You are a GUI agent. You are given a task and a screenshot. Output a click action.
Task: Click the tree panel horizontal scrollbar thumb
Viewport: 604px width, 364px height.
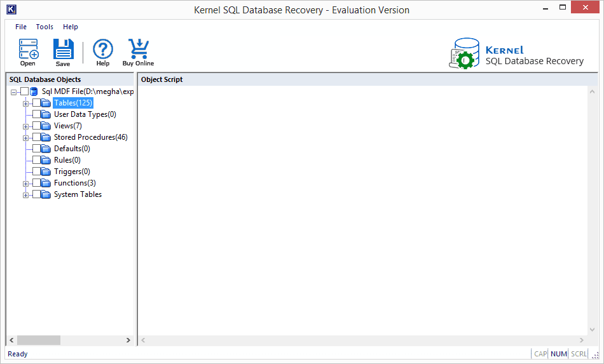[39, 340]
